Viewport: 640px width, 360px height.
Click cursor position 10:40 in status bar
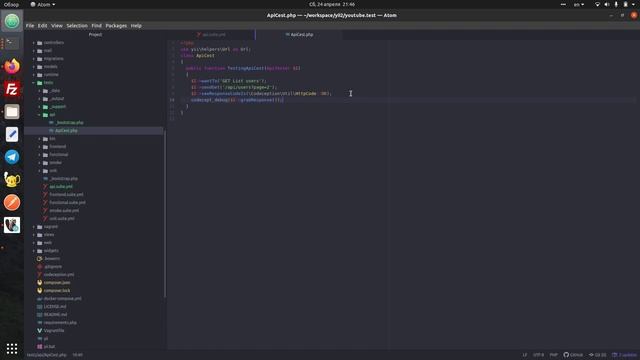[78, 355]
